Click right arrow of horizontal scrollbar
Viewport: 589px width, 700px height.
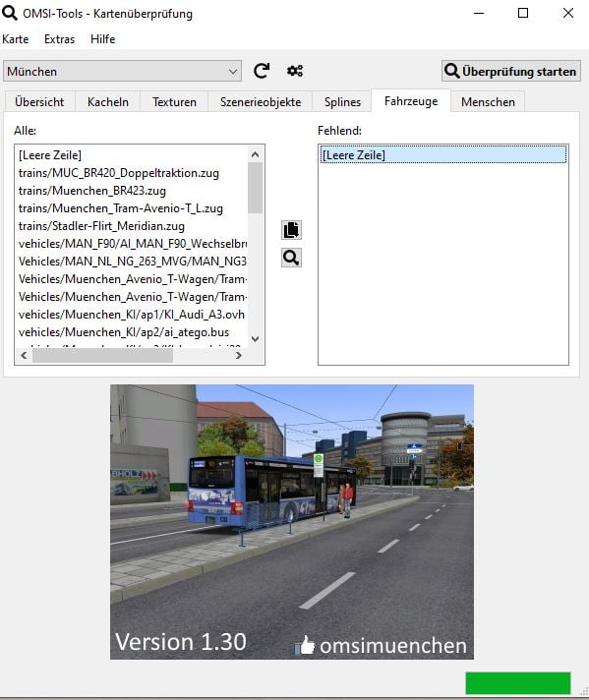pyautogui.click(x=239, y=355)
